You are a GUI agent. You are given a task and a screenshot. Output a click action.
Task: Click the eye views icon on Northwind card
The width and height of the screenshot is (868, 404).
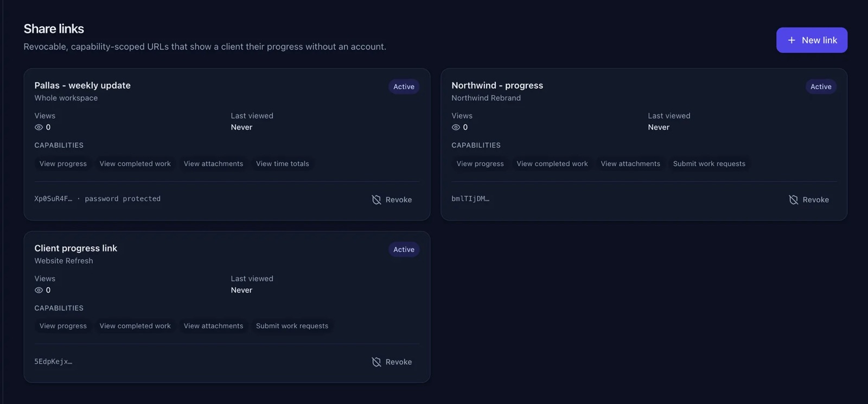pos(456,128)
